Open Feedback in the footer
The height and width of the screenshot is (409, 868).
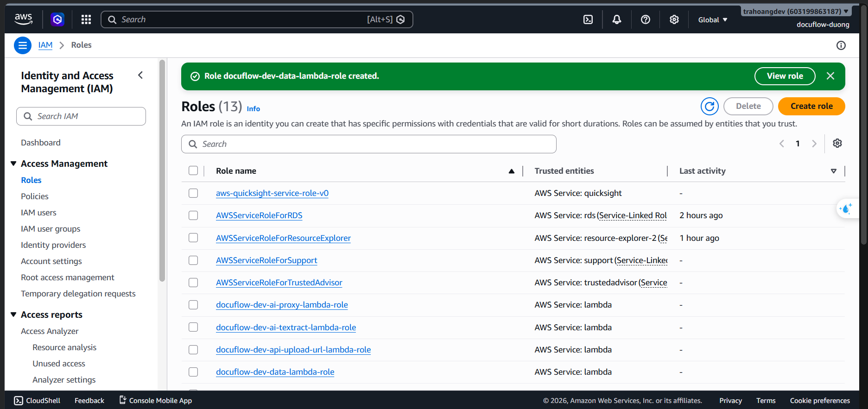[x=89, y=401]
